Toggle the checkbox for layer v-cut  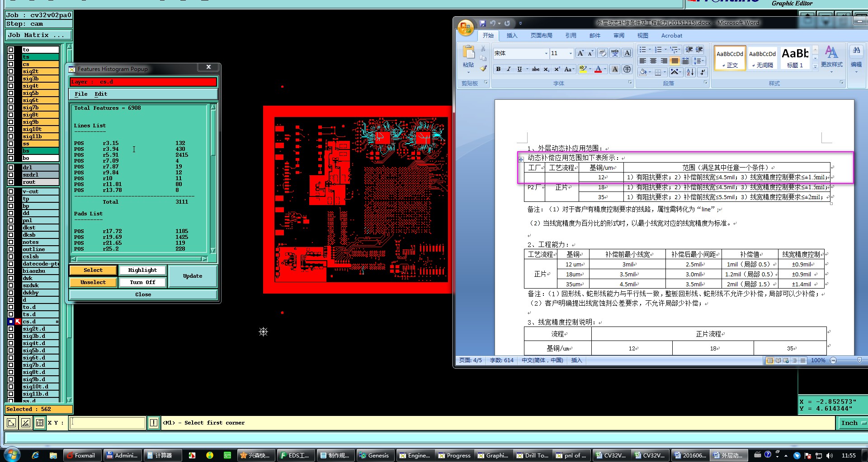pos(11,191)
